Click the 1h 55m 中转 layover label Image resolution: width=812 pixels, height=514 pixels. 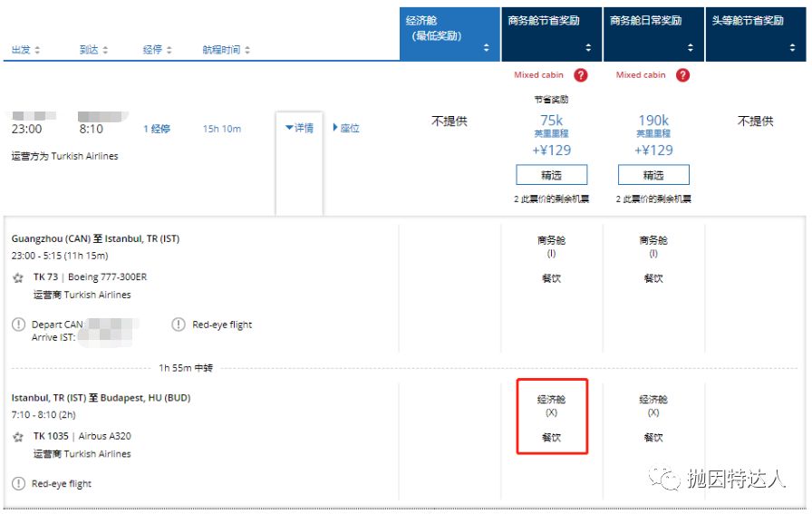click(x=186, y=368)
